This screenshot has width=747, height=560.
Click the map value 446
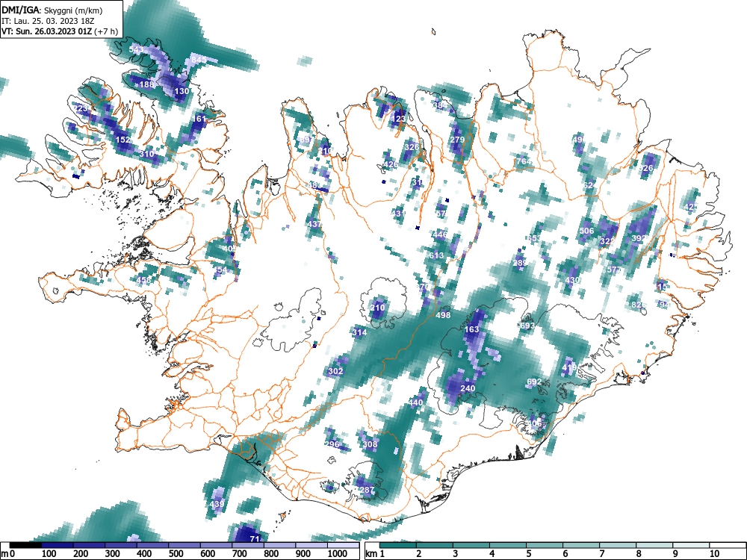[x=440, y=234]
